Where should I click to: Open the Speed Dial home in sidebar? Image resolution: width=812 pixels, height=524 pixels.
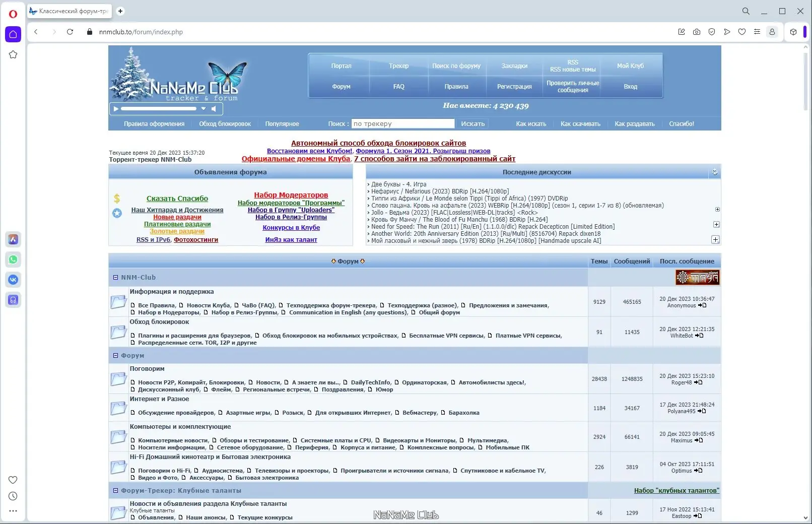13,34
